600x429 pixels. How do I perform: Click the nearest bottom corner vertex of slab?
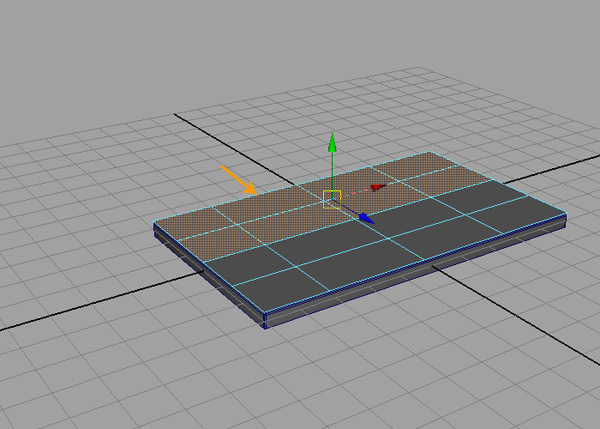pos(266,323)
